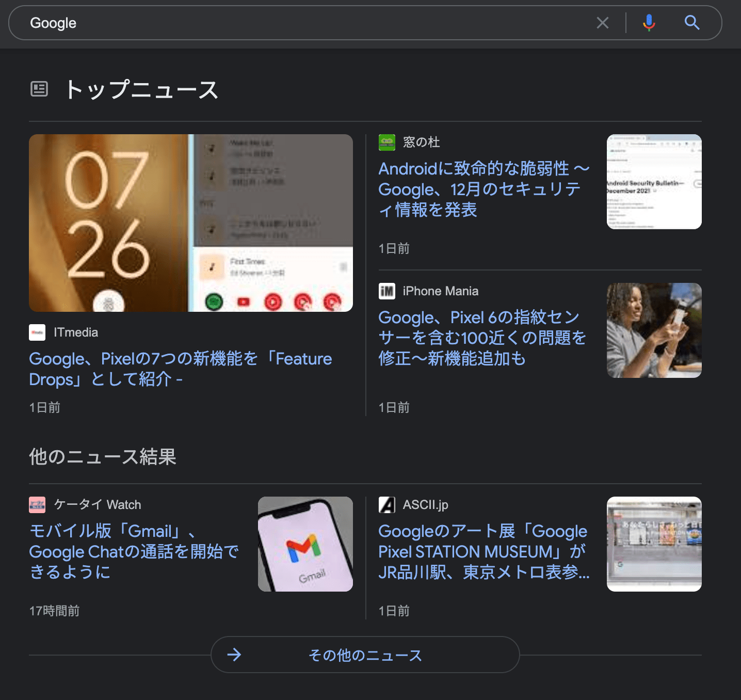Image resolution: width=741 pixels, height=700 pixels.
Task: Open the Pixel 6指紋センサー article link
Action: [x=482, y=338]
